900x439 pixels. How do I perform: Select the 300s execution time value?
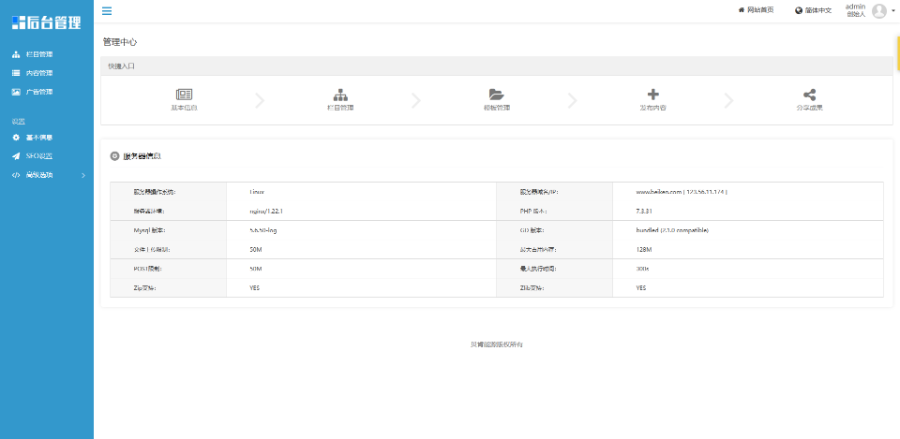point(642,269)
